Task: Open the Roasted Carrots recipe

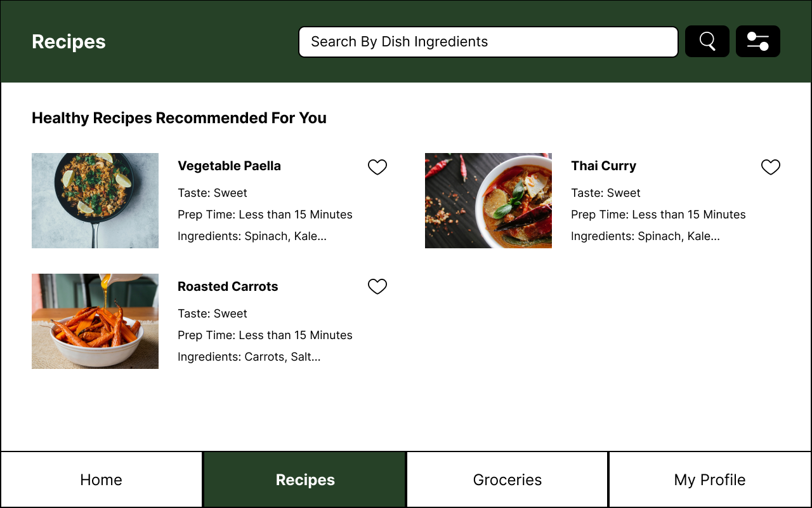Action: [227, 286]
